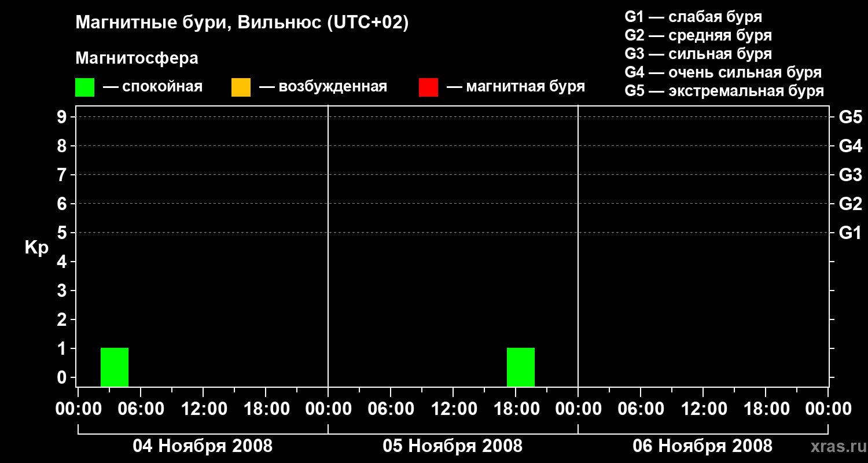The image size is (868, 463).
Task: Click the G3 storm level label on right axis
Action: (x=851, y=175)
